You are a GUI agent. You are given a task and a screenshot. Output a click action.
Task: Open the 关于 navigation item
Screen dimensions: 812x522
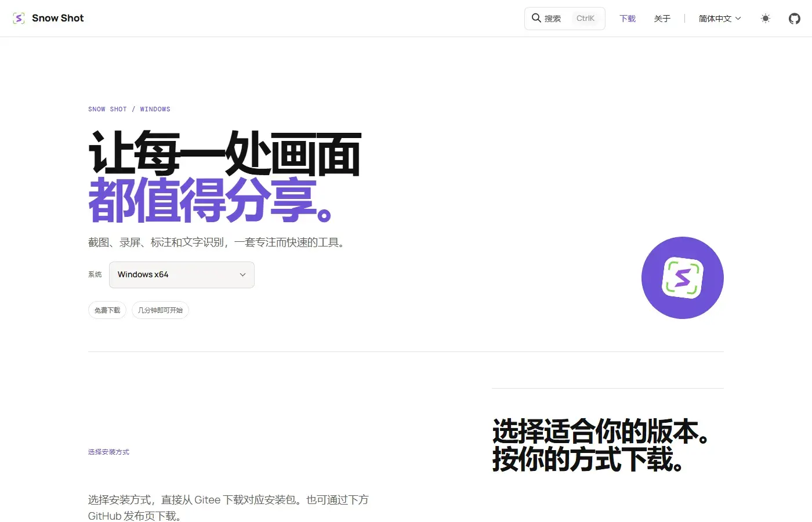662,19
